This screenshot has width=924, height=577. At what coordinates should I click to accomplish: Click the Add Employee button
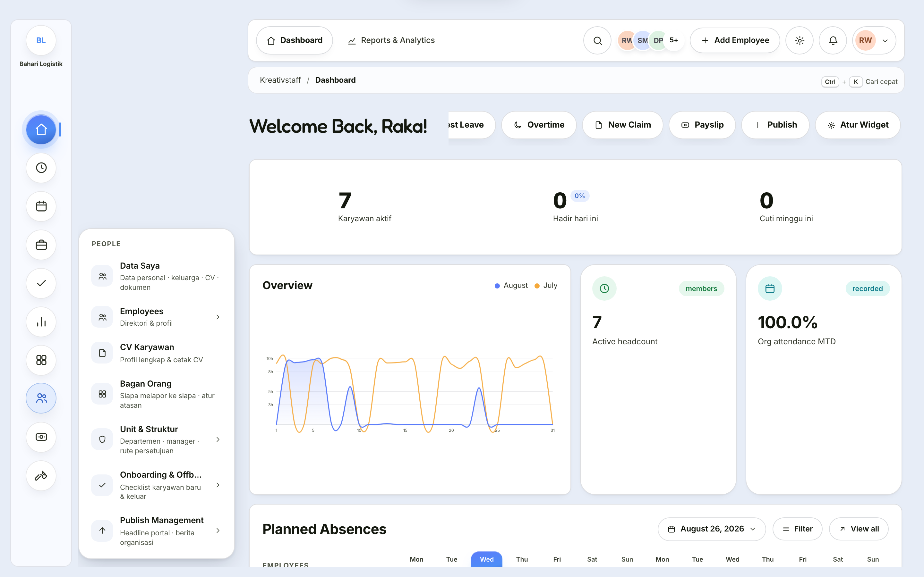[735, 40]
